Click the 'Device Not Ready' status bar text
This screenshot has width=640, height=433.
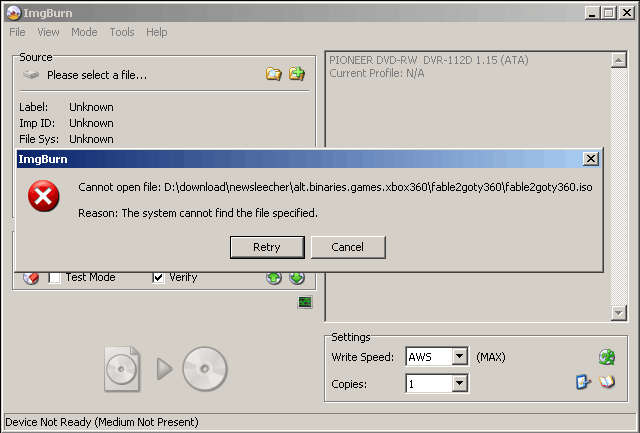pyautogui.click(x=102, y=422)
